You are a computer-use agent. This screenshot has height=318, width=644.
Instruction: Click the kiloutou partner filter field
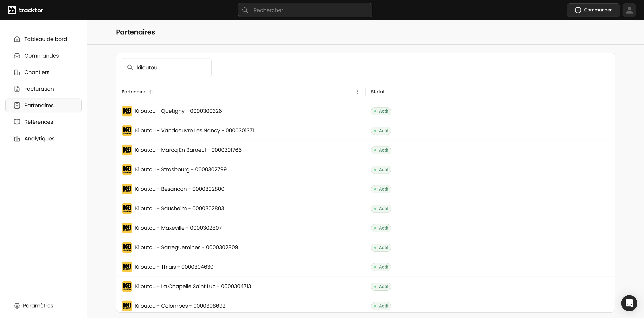(x=167, y=68)
